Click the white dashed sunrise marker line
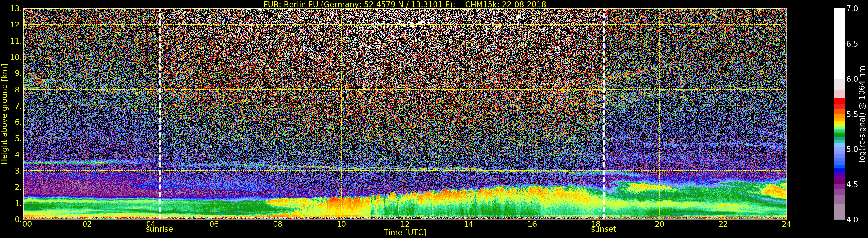The image size is (868, 238). pos(159,114)
